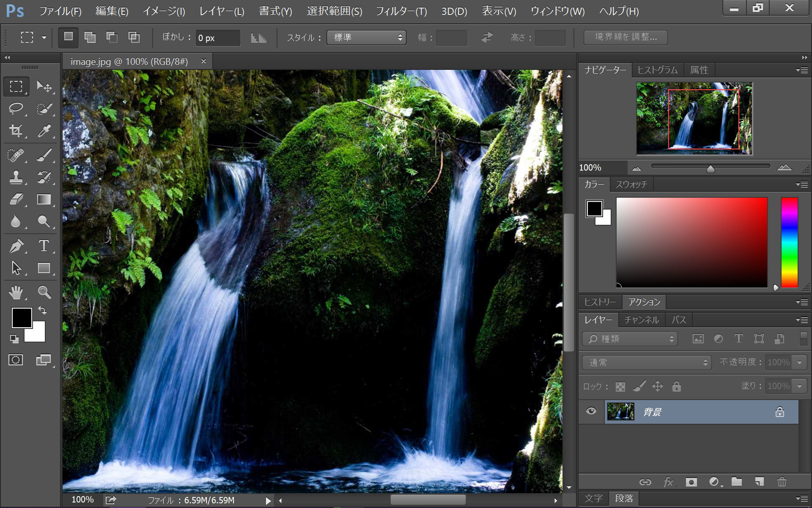Select the Hand tool

click(16, 292)
